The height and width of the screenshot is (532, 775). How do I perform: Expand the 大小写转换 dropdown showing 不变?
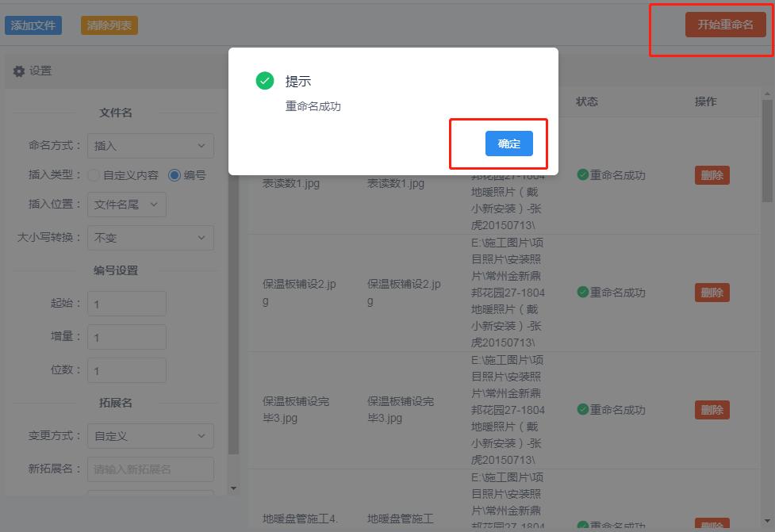coord(151,237)
